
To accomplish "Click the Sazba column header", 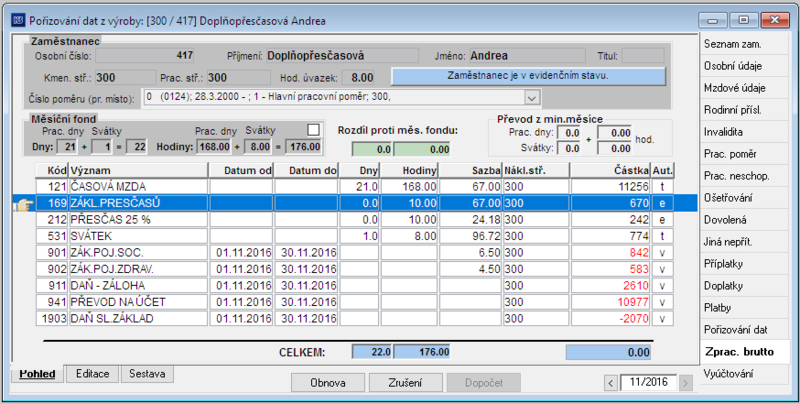I will point(470,170).
